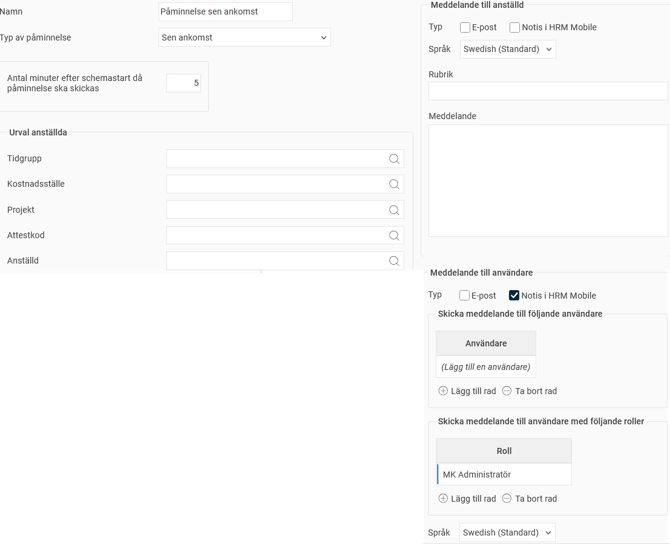Click into the Meddelande text area
This screenshot has width=670, height=544.
coord(548,180)
